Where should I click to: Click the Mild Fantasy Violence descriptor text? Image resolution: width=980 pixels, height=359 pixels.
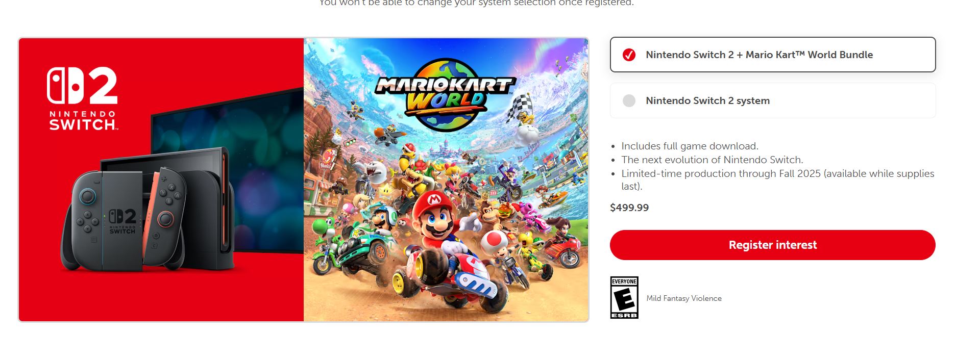(684, 298)
